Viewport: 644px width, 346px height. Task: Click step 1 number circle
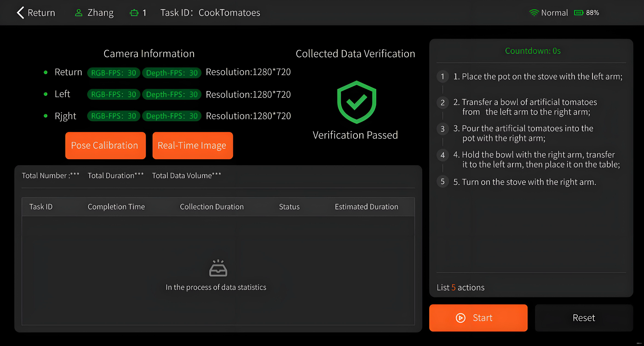443,76
